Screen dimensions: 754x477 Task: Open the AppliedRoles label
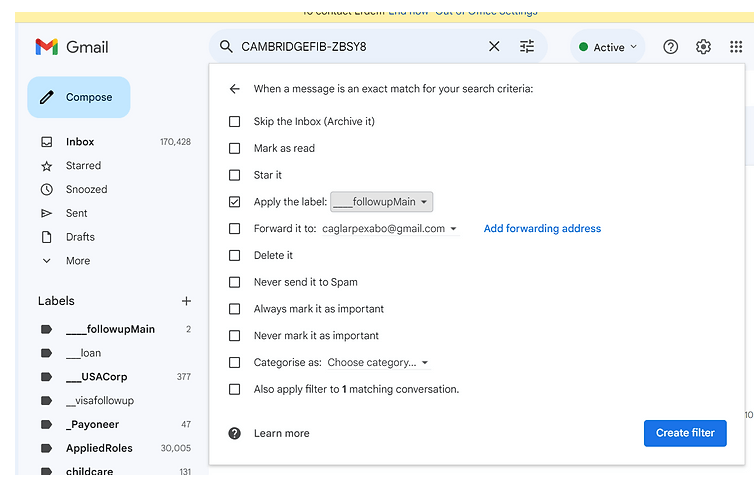click(x=99, y=448)
